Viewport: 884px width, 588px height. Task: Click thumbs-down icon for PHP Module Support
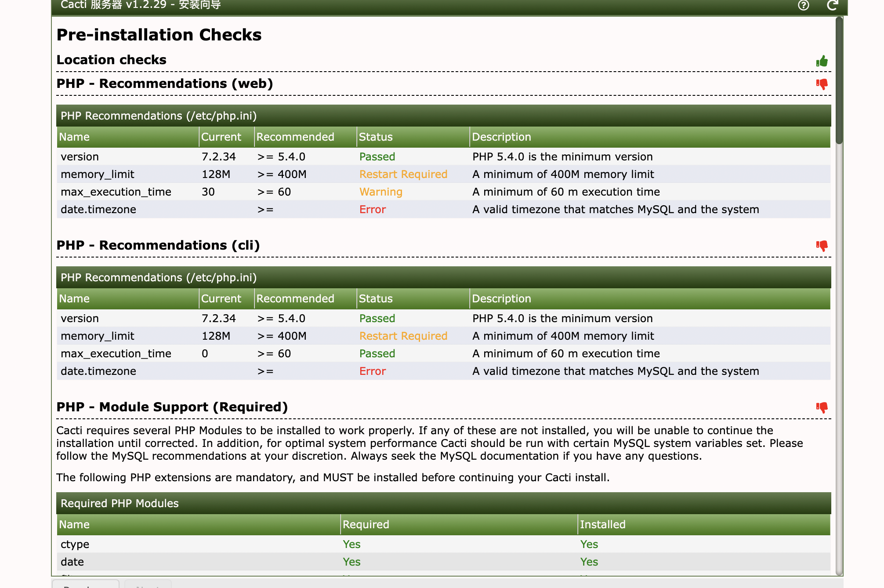click(822, 407)
